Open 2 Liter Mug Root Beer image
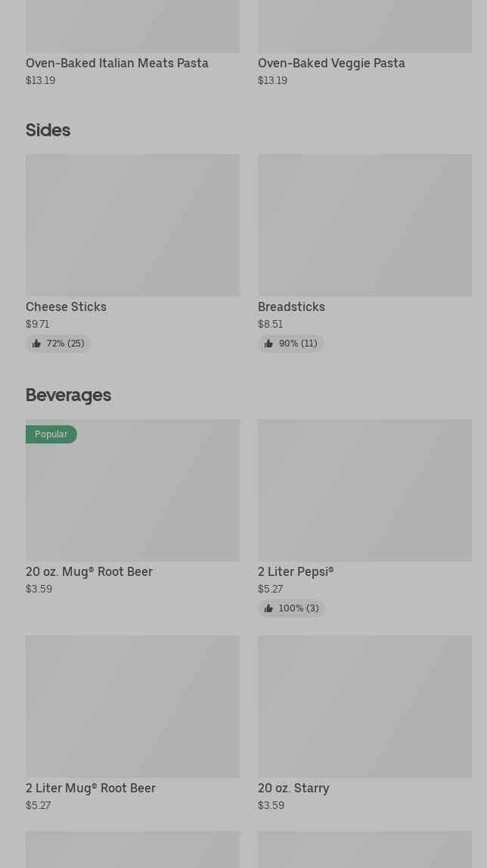The height and width of the screenshot is (868, 487). pyautogui.click(x=132, y=706)
